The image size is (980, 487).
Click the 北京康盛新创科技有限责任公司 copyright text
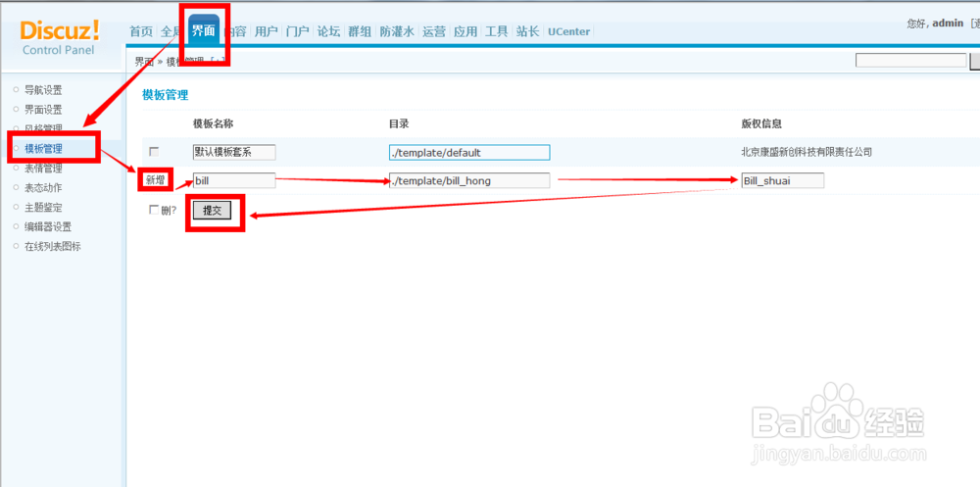807,152
